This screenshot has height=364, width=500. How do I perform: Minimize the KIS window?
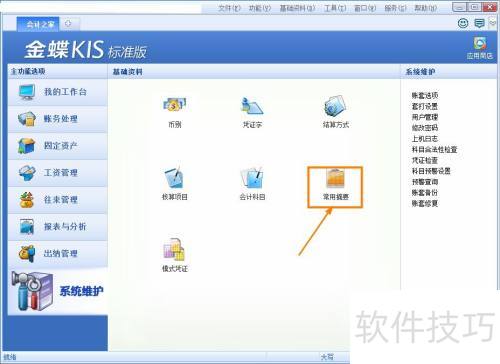click(x=460, y=7)
